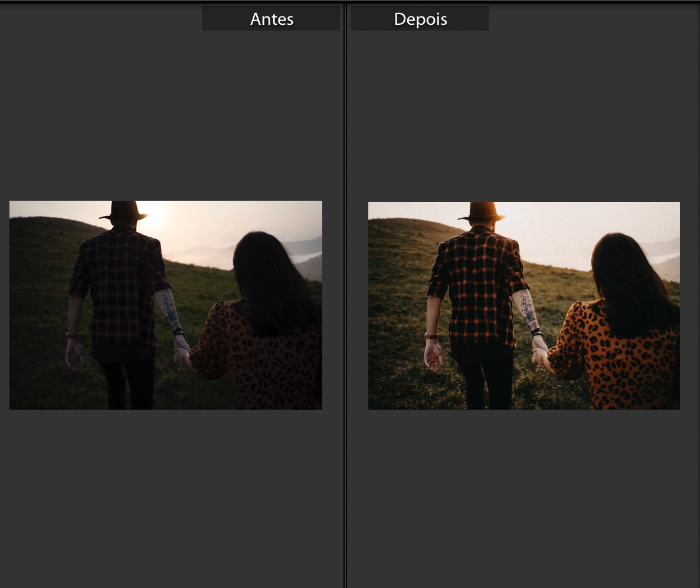700x588 pixels.
Task: Click the man's hat in the Antes photo
Action: coord(123,211)
